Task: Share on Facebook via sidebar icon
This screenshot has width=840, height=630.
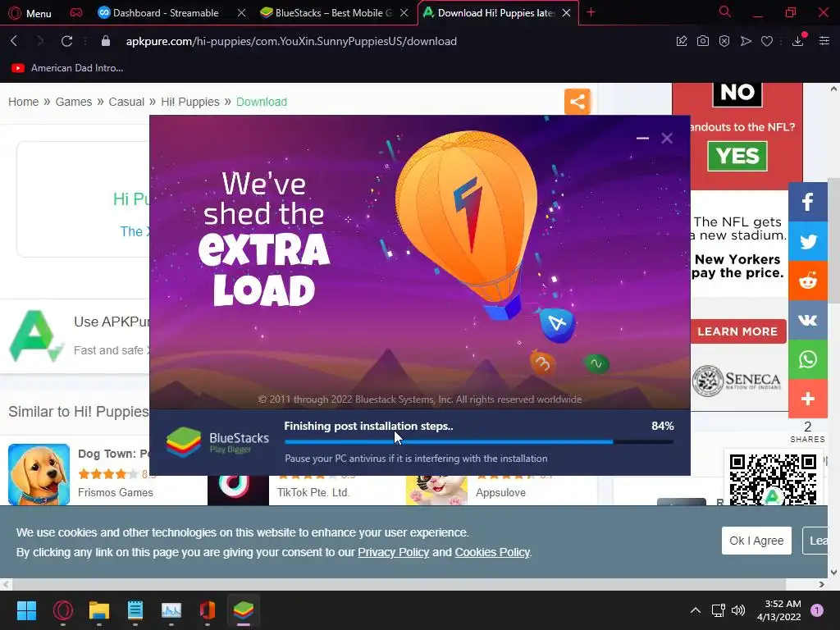Action: [x=808, y=202]
